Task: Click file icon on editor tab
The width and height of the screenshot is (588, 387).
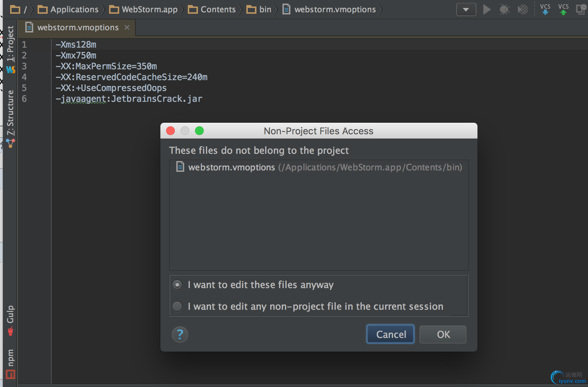Action: [29, 27]
